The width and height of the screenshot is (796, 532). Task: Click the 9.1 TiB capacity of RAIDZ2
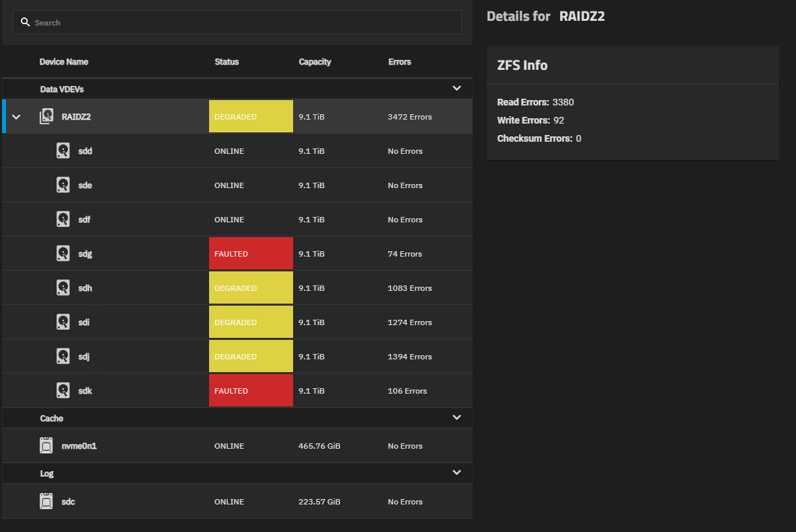[311, 117]
